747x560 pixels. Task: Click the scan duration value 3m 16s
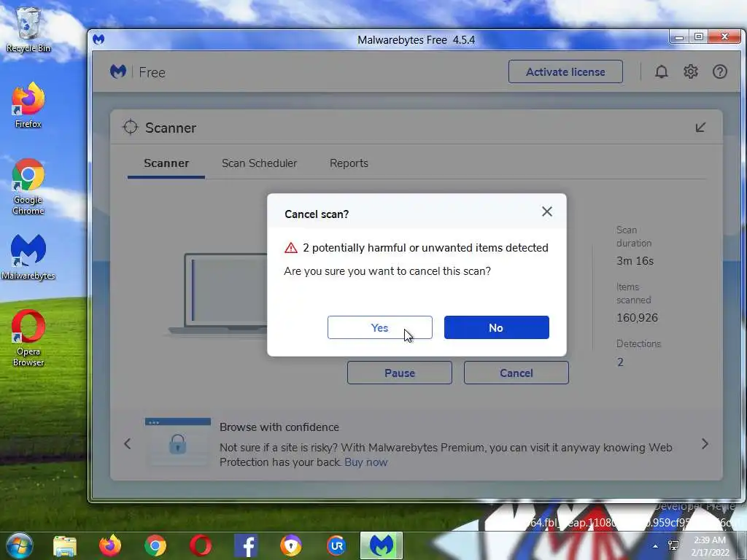[x=635, y=261]
